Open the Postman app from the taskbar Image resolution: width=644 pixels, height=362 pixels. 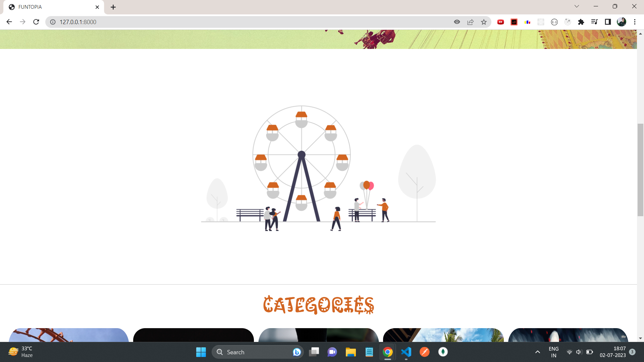click(x=425, y=352)
